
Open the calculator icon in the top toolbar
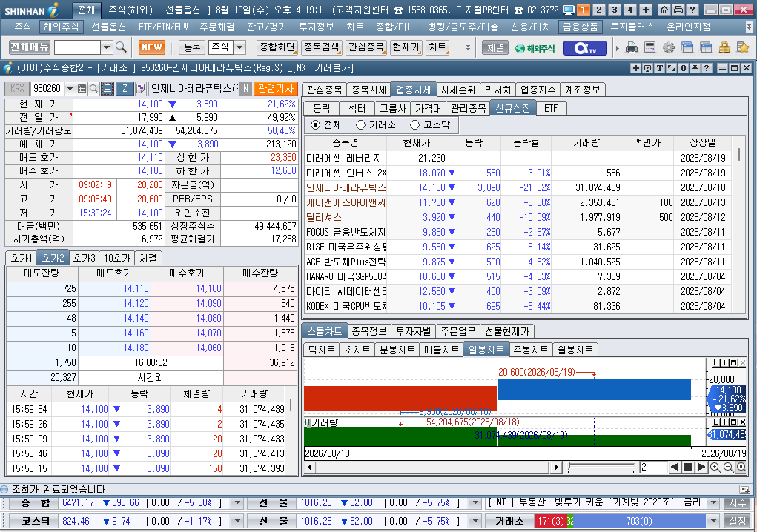649,47
